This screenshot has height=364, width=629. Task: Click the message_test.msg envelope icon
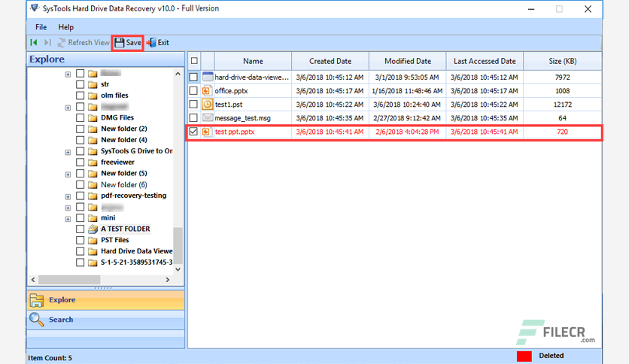tap(208, 117)
